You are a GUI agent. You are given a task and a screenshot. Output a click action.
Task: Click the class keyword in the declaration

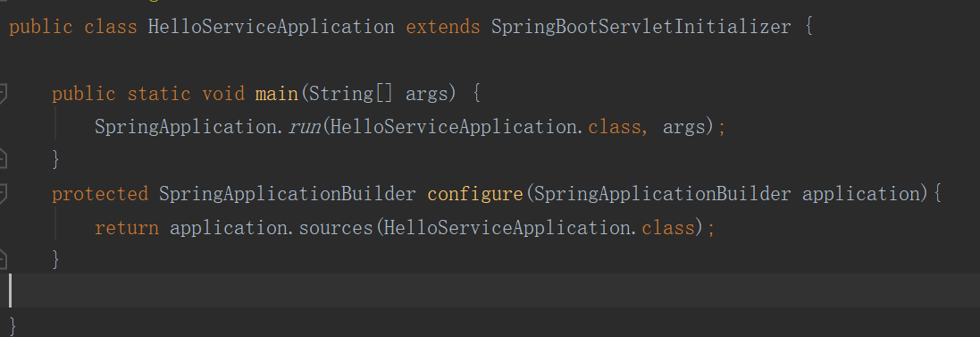[x=111, y=27]
